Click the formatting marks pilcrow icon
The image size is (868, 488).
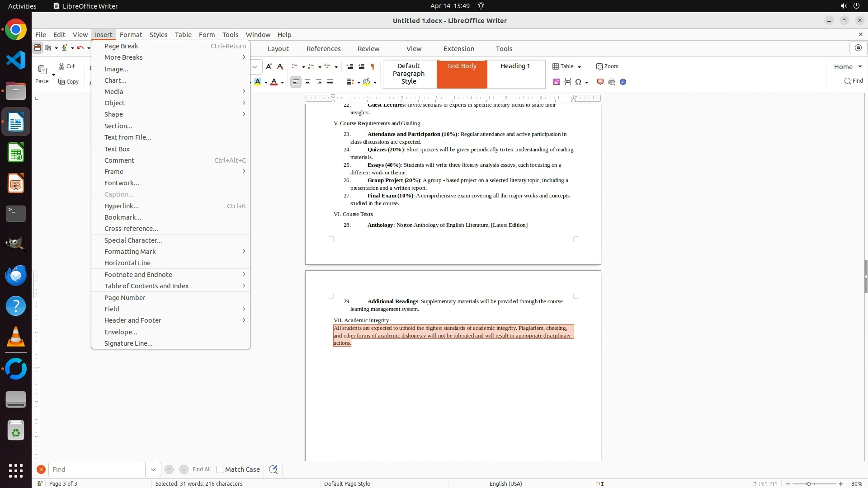pos(372,66)
